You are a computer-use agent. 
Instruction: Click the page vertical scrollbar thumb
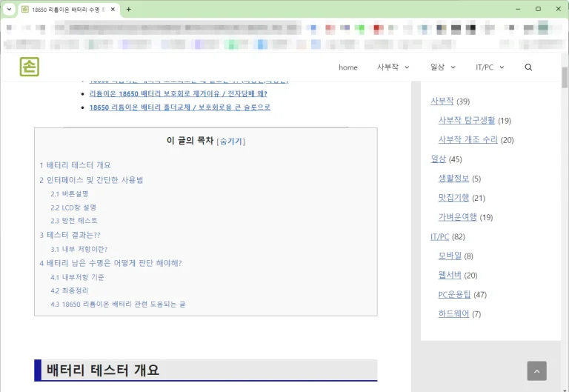coord(565,77)
